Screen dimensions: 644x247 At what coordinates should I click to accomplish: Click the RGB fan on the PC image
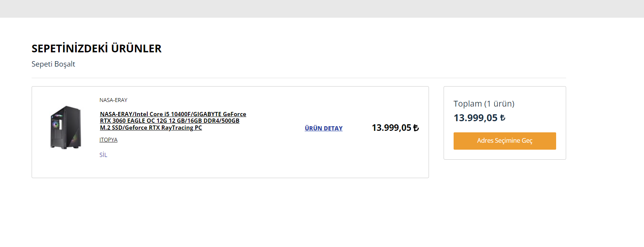pos(56,124)
